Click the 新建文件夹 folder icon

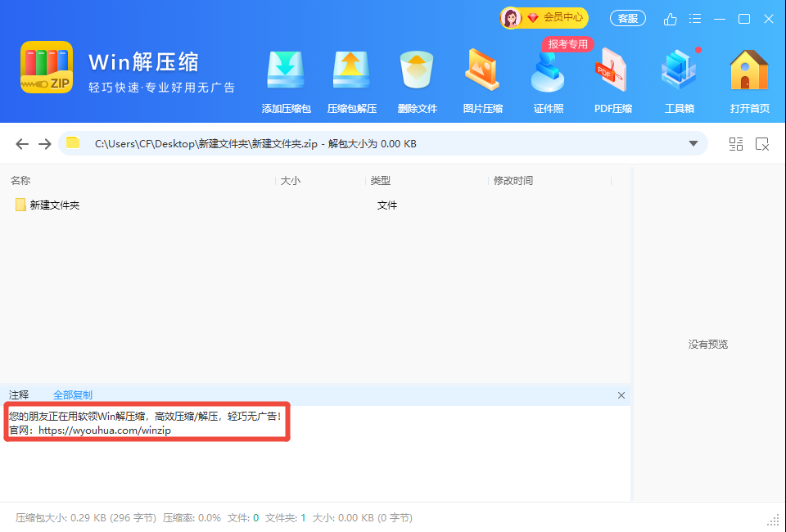click(20, 205)
